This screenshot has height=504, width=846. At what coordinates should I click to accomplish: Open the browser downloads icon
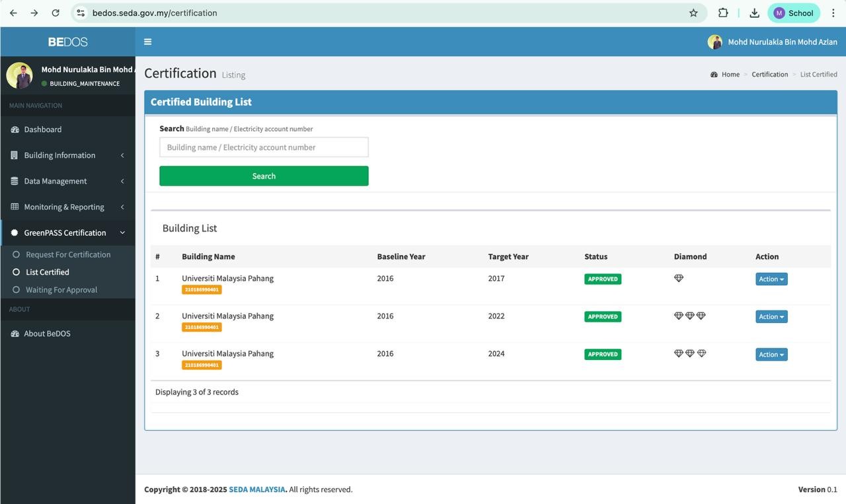[754, 13]
